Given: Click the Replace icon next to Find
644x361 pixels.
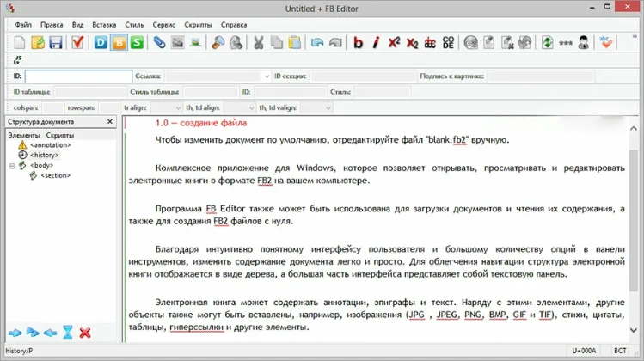Looking at the screenshot, I should coord(236,42).
